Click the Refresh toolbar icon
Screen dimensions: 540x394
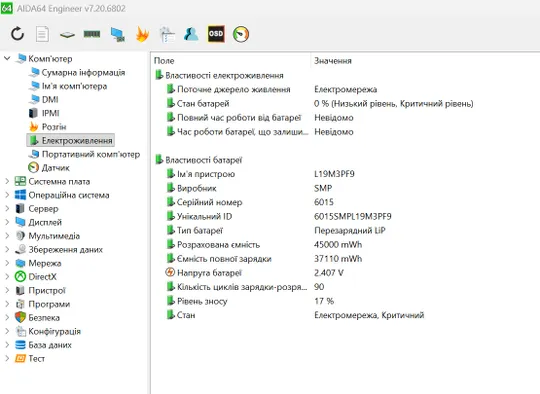coord(17,34)
